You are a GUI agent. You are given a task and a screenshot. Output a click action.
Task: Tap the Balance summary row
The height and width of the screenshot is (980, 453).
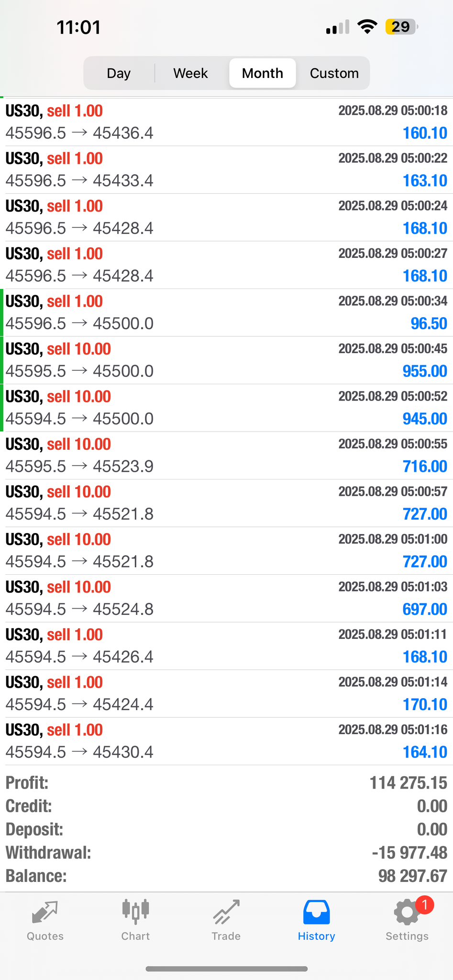[226, 876]
